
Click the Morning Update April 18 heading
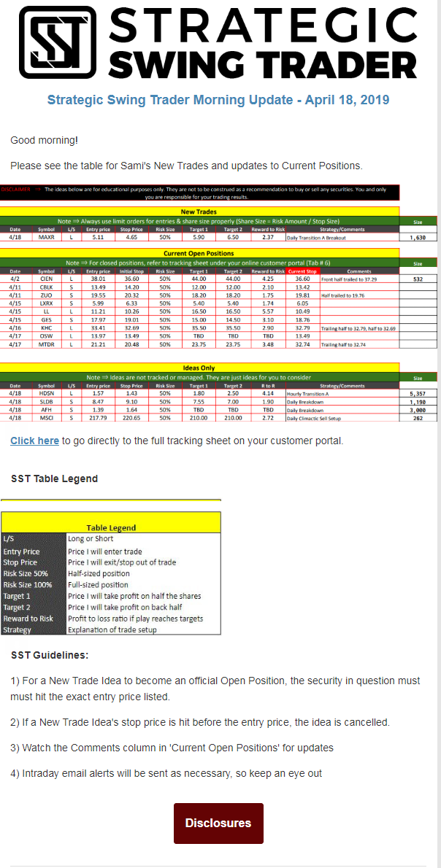pyautogui.click(x=218, y=100)
